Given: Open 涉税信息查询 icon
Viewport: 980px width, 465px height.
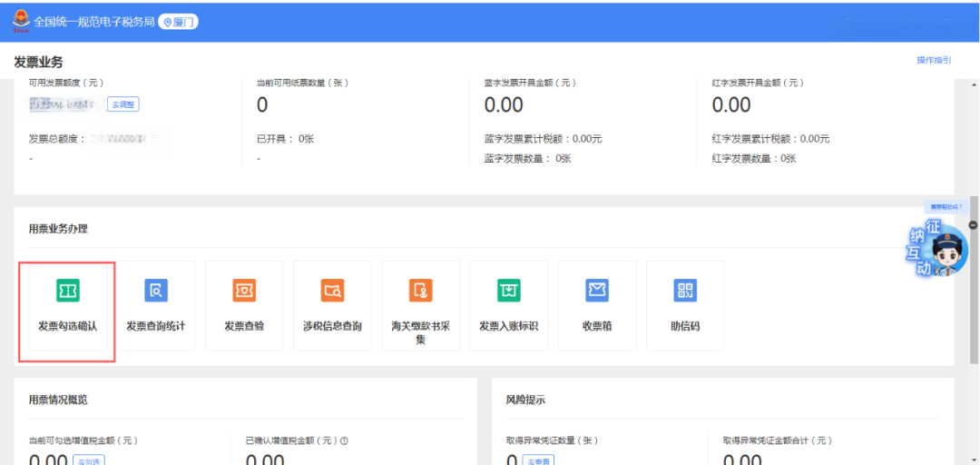Looking at the screenshot, I should pos(332,291).
